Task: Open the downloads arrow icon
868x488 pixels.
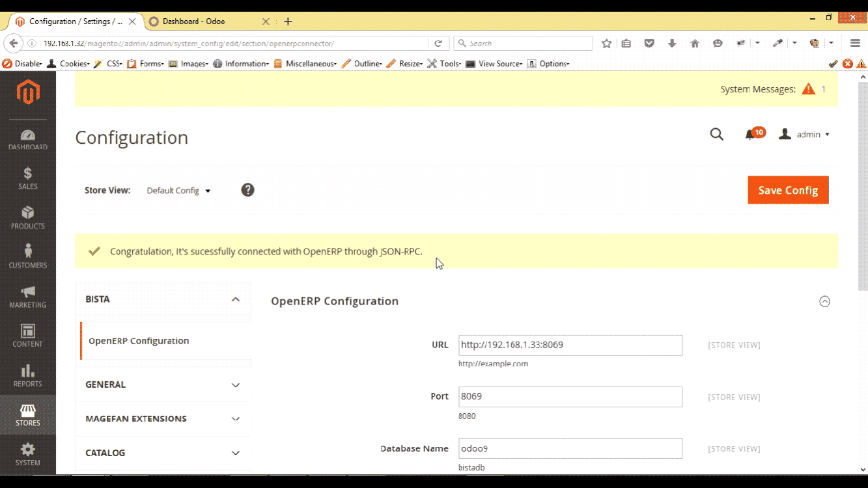Action: click(x=672, y=43)
